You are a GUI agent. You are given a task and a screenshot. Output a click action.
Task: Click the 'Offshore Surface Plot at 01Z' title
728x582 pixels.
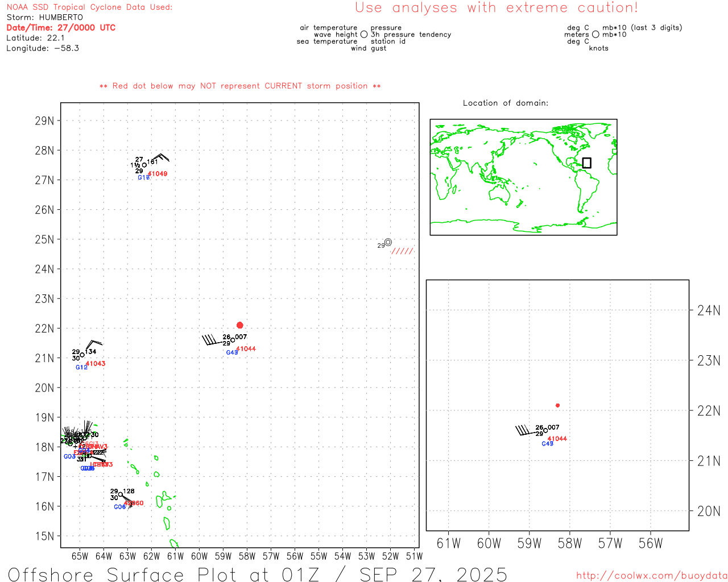coord(164,574)
